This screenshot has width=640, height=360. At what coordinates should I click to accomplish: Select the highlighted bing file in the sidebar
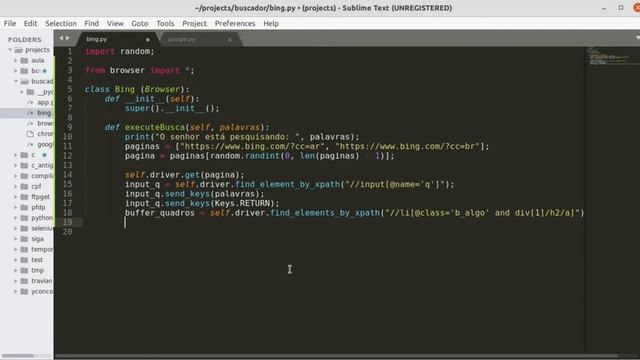point(27,113)
